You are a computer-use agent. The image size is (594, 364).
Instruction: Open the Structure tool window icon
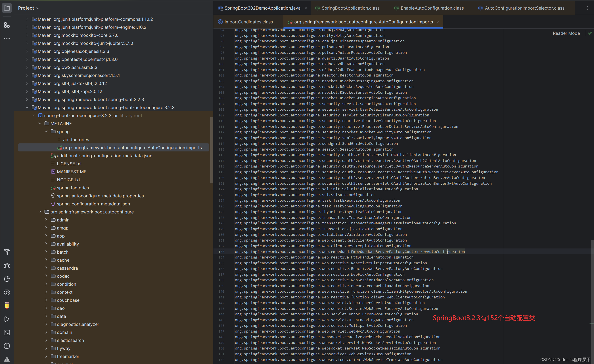[x=7, y=25]
